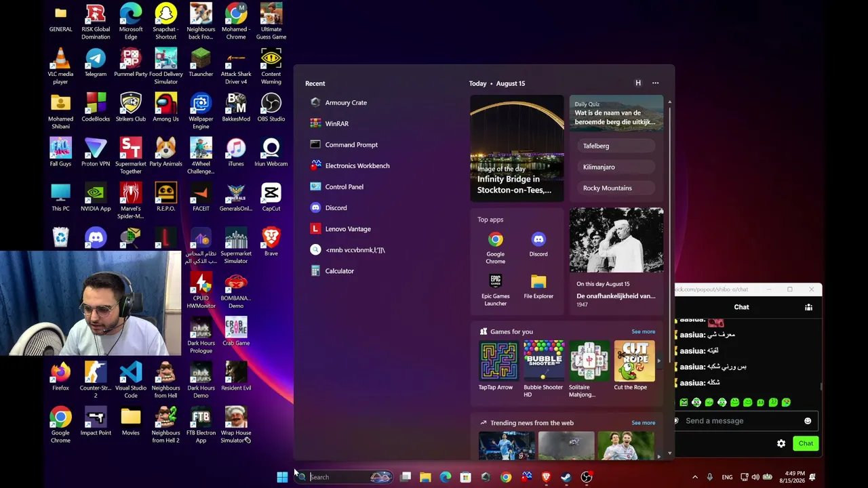This screenshot has height=488, width=868.
Task: Click the Windows Start button
Action: pos(282,477)
